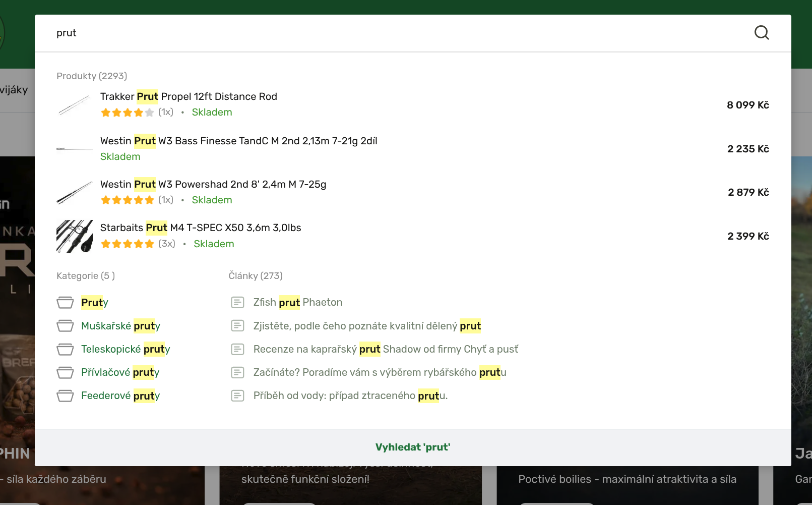Click the magnifying glass search icon
812x505 pixels.
coord(762,33)
